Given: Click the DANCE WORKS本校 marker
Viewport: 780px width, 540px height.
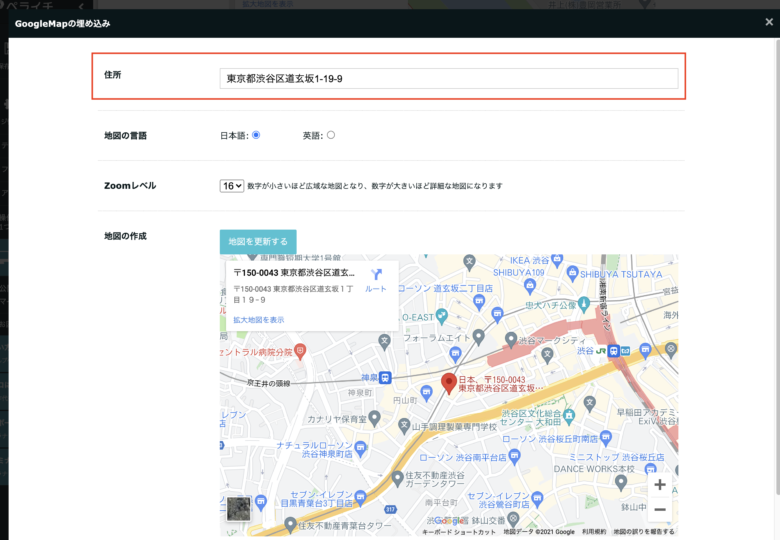Looking at the screenshot, I should (x=621, y=481).
